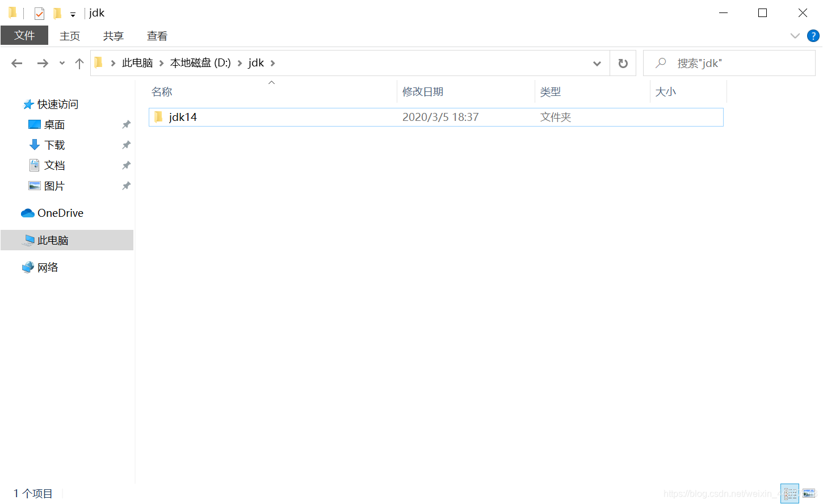Toggle the checkbox button on the Quick Access Toolbar
Image resolution: width=823 pixels, height=504 pixels.
tap(39, 12)
